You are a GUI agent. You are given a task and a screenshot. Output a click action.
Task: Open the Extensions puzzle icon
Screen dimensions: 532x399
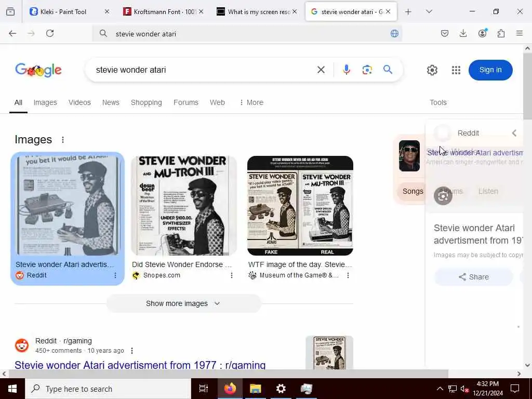(501, 33)
